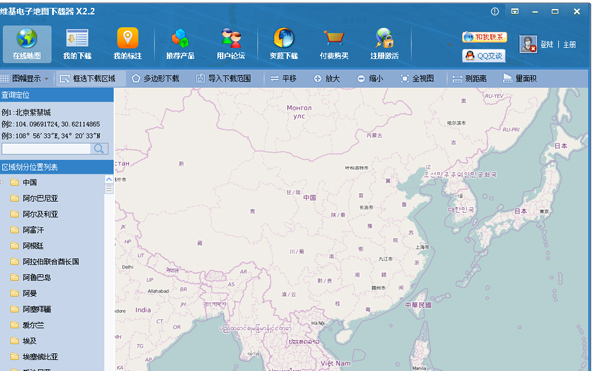
Task: Click the magnifier search icon
Action: click(99, 149)
